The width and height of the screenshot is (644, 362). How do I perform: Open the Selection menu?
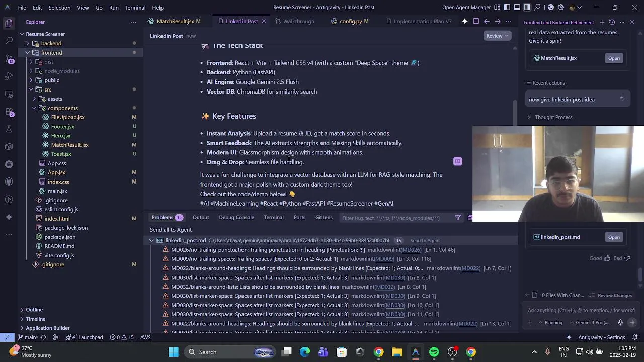click(59, 8)
